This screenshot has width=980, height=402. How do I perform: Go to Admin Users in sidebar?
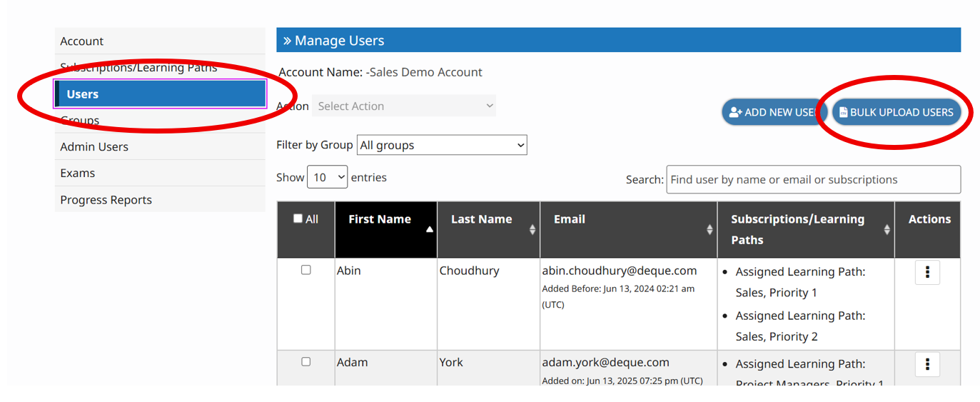tap(94, 146)
